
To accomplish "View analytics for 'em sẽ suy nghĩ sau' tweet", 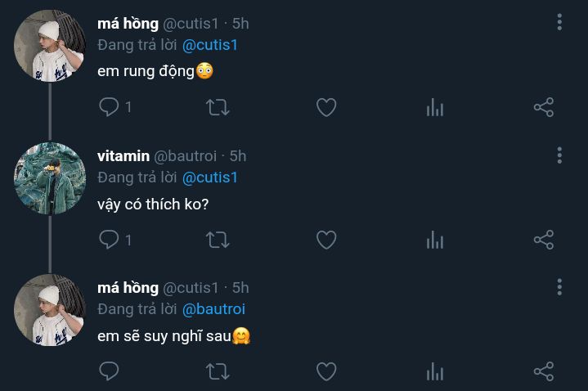I will pos(435,372).
